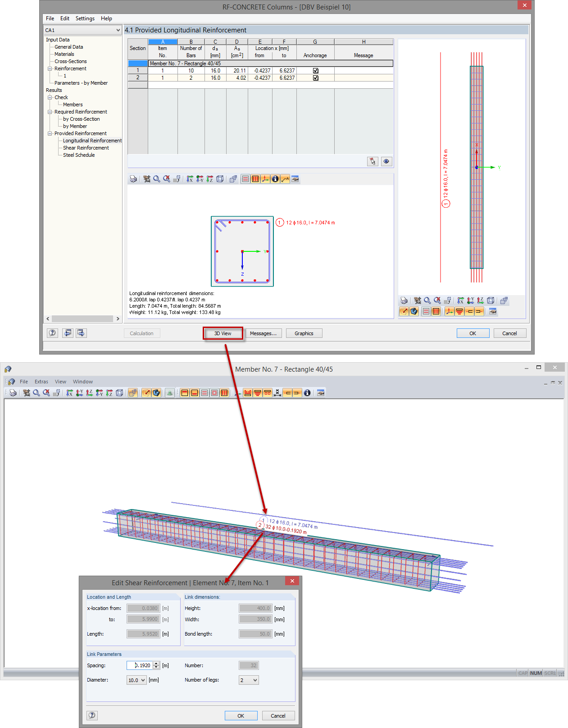Click the 3D View button

coord(223,333)
